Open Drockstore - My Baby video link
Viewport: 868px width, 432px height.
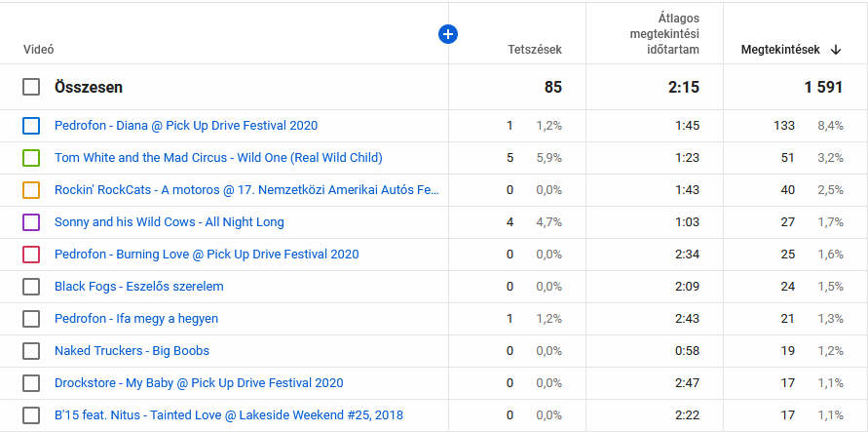(x=199, y=383)
